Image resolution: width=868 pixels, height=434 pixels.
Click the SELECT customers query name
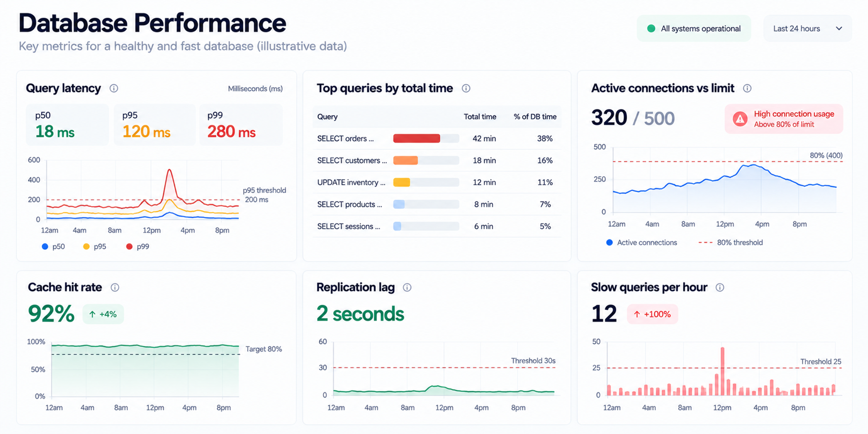coord(352,160)
